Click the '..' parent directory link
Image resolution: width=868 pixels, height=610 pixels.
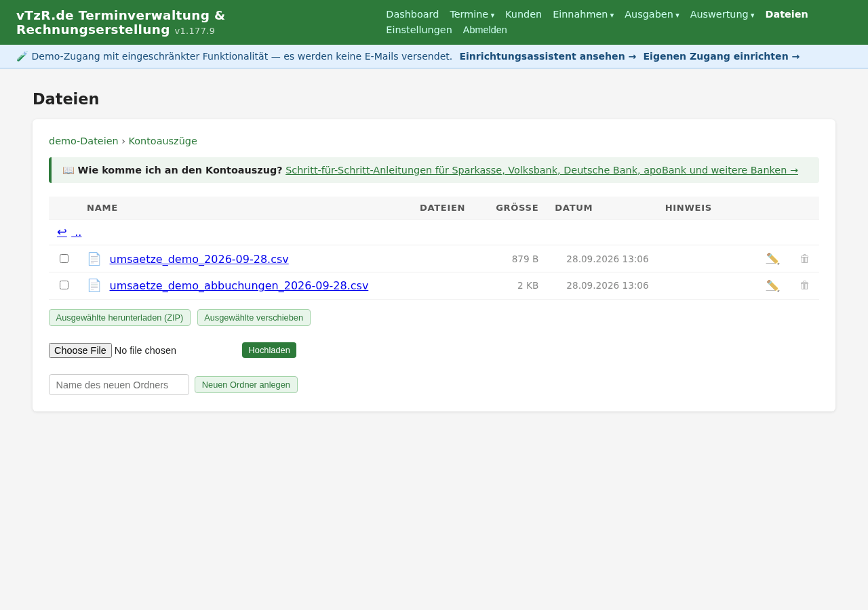[77, 232]
